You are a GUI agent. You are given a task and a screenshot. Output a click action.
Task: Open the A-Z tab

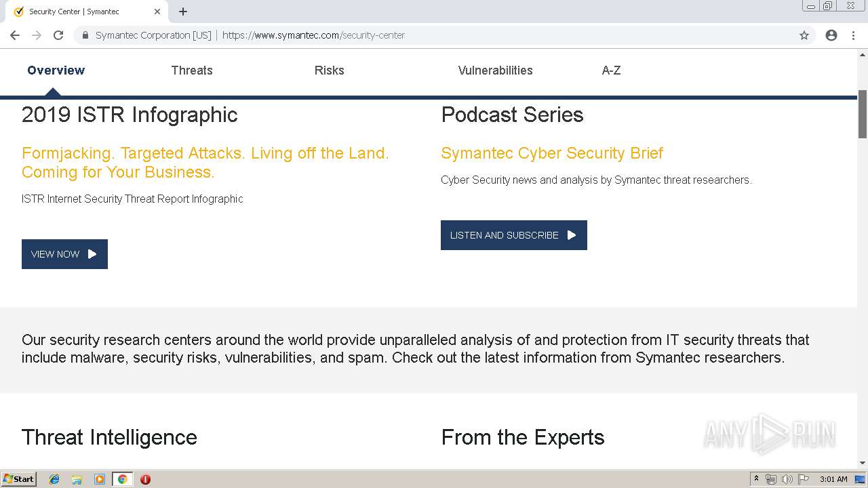click(x=611, y=70)
